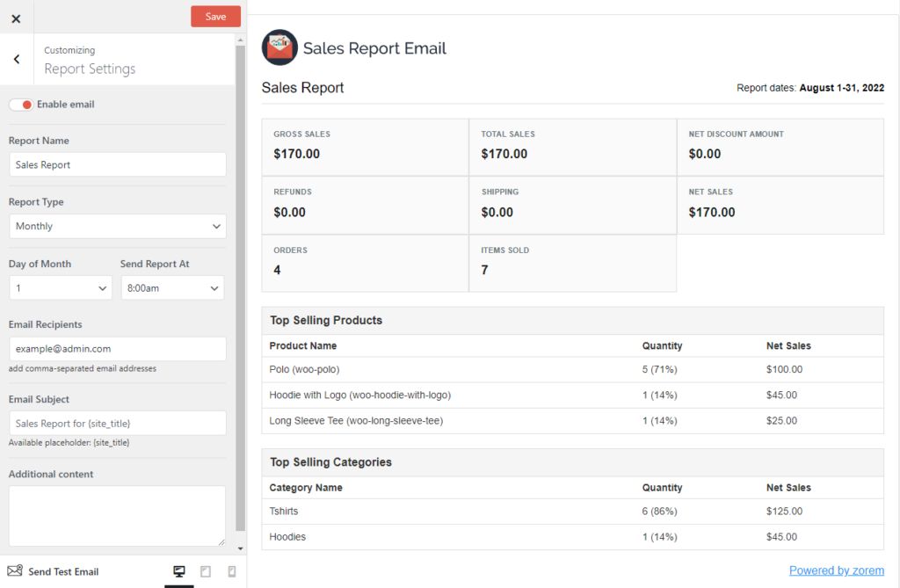
Task: Click the 5 (71%) quantity value
Action: coord(659,369)
